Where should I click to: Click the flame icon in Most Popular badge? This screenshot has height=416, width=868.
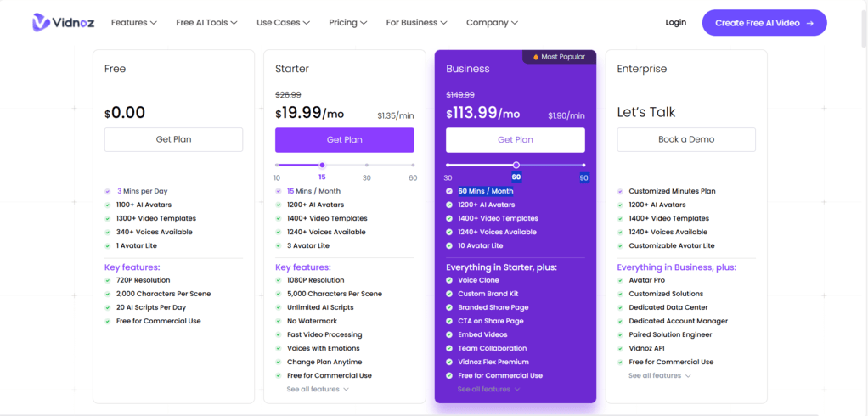[535, 57]
